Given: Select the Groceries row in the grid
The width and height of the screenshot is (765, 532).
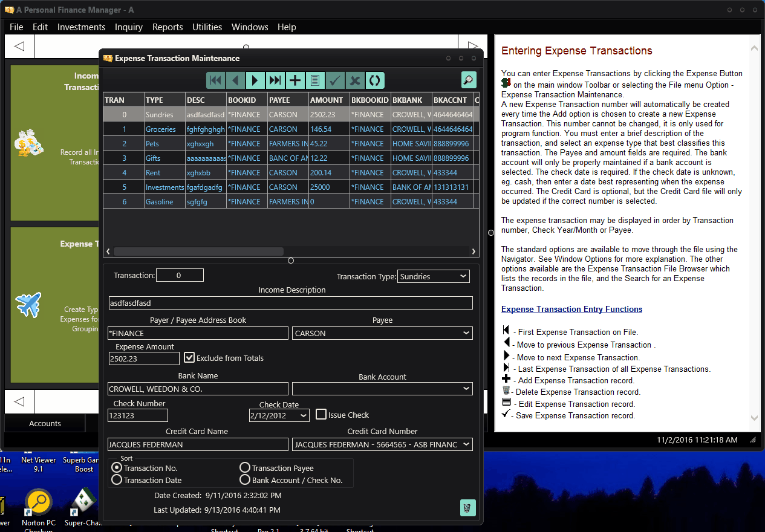Looking at the screenshot, I should click(291, 129).
